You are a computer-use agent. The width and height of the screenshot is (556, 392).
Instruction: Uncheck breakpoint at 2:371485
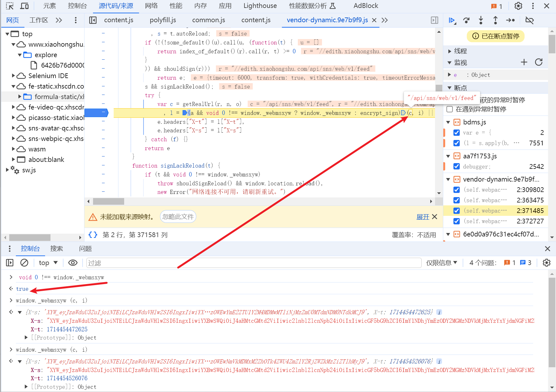coord(457,211)
